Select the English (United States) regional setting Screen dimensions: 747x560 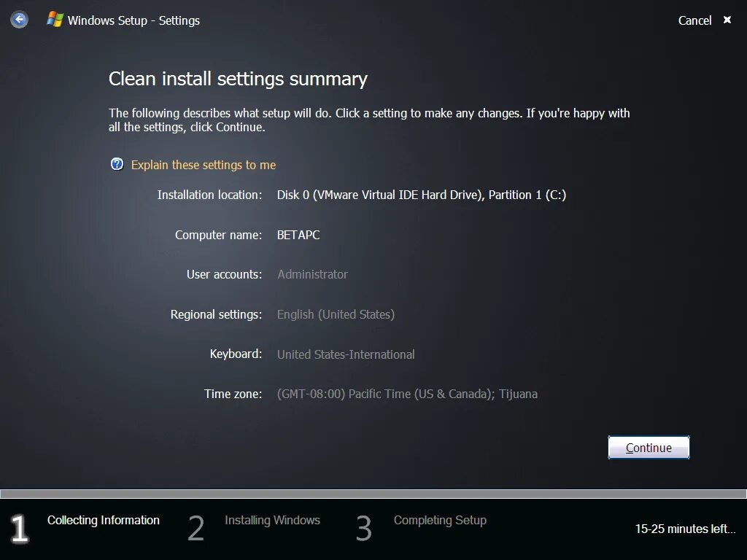tap(336, 314)
